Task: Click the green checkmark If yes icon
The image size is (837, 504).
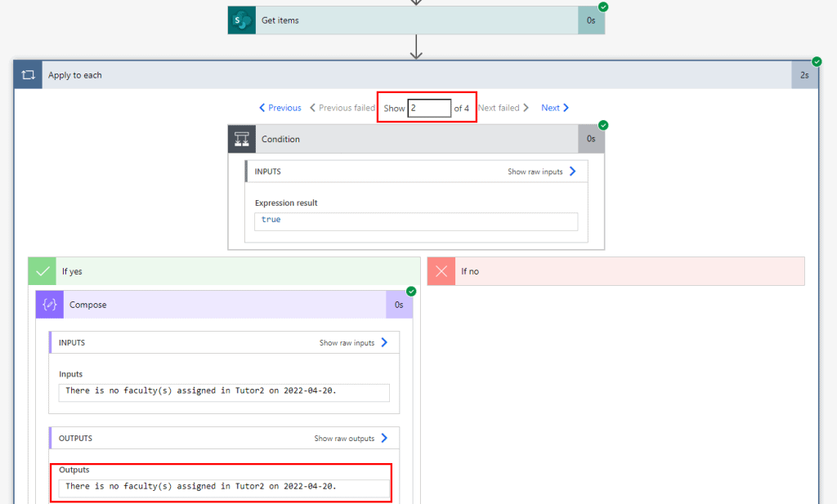Action: [43, 271]
